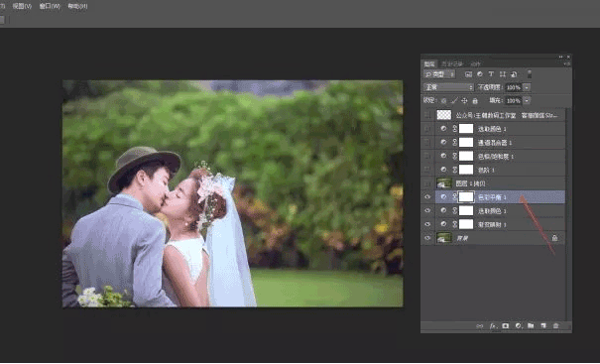Open the fx layer style menu

tap(493, 325)
